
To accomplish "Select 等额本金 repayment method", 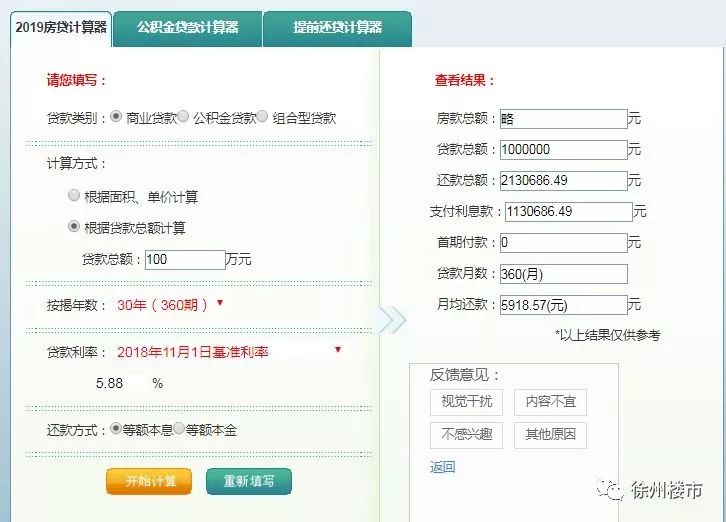I will tap(179, 428).
